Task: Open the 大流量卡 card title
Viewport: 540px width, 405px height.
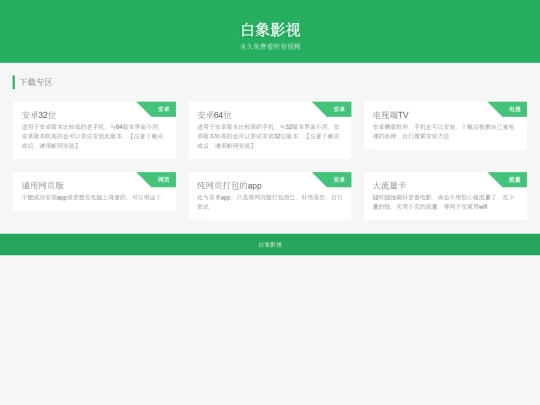Action: (389, 185)
